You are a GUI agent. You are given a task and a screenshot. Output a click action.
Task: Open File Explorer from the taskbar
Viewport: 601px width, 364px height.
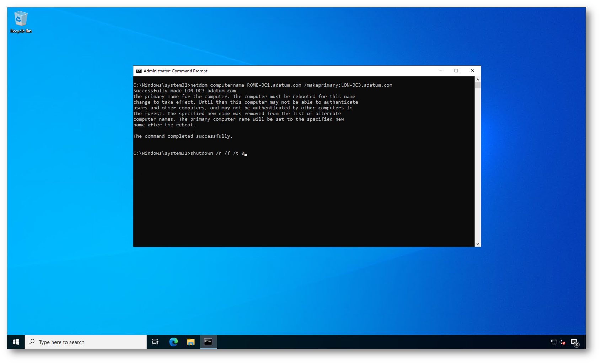tap(191, 342)
